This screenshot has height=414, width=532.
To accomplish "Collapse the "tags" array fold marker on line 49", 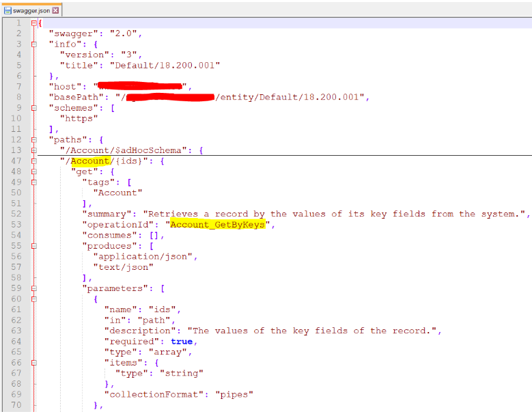I will [x=34, y=182].
